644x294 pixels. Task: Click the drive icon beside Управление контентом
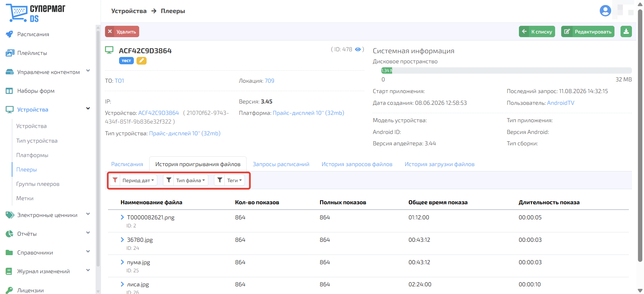pyautogui.click(x=10, y=72)
